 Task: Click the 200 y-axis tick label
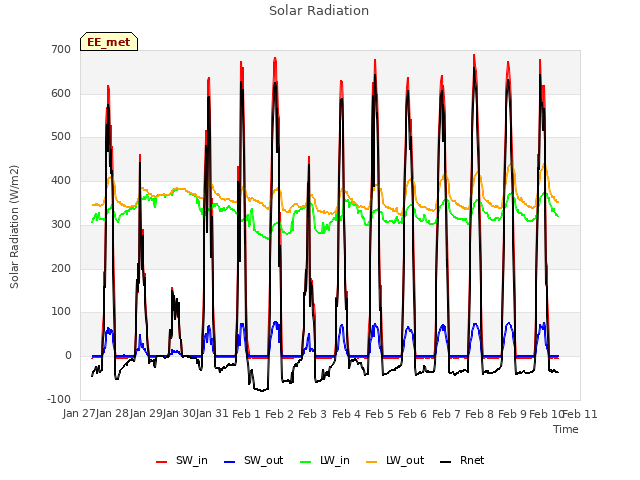click(x=61, y=268)
